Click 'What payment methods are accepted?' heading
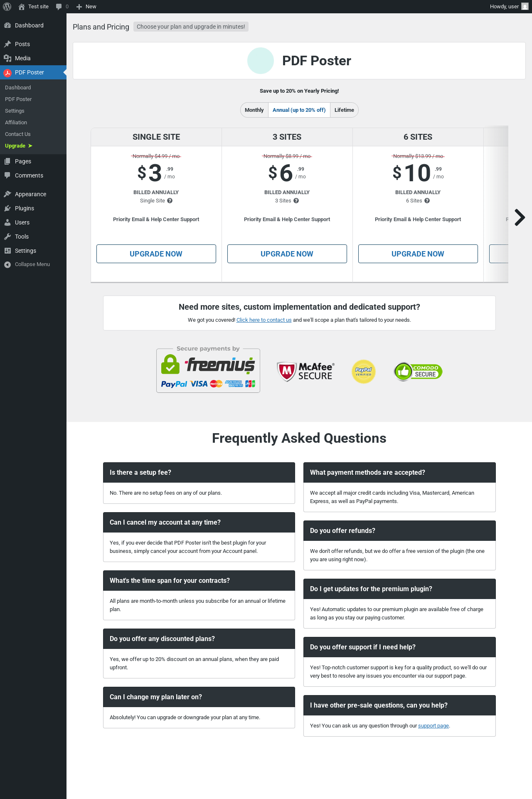The height and width of the screenshot is (799, 532). [x=399, y=473]
